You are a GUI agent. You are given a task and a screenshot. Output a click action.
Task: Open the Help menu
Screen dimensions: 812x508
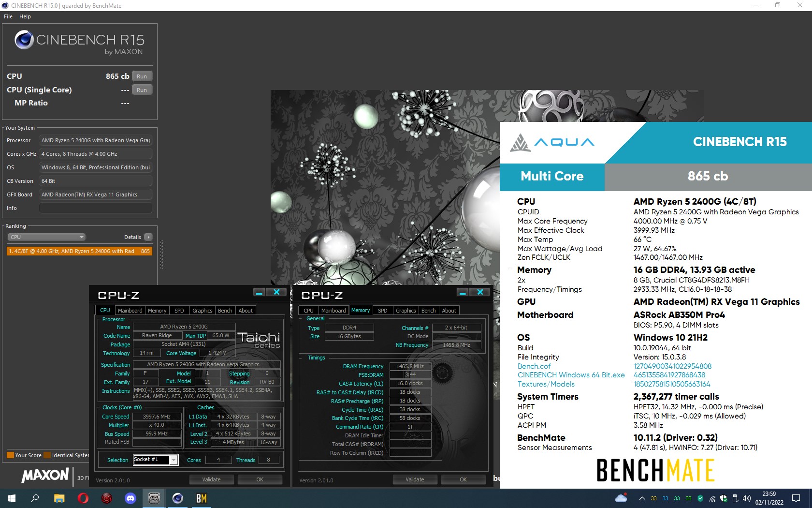coord(25,16)
